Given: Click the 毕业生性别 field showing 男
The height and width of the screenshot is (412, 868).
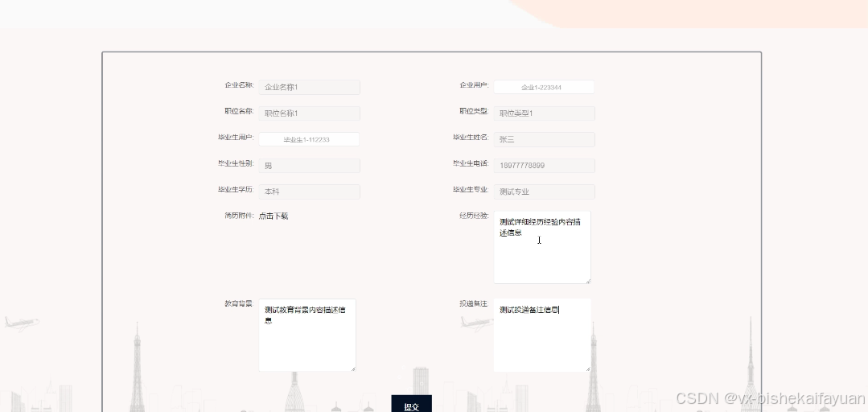Looking at the screenshot, I should click(309, 165).
